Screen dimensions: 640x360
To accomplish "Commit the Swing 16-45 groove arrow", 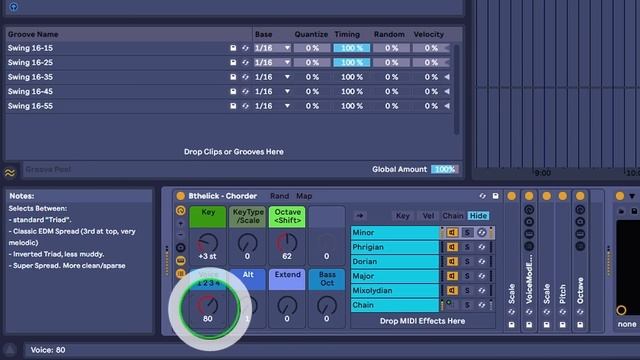I will click(447, 91).
